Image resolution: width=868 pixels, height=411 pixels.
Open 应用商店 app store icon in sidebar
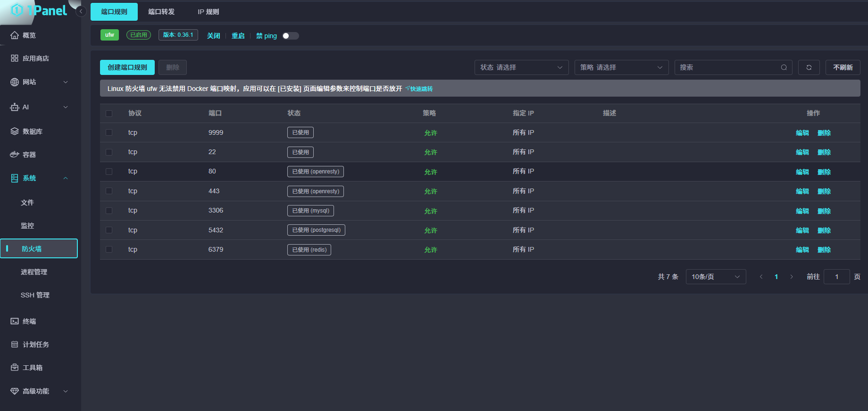point(15,58)
